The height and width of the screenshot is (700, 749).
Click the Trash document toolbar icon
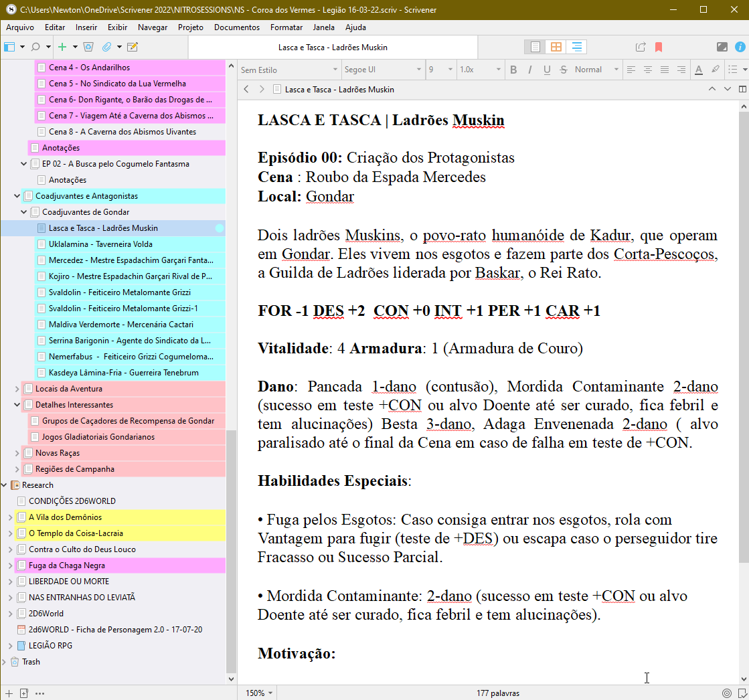pos(88,47)
